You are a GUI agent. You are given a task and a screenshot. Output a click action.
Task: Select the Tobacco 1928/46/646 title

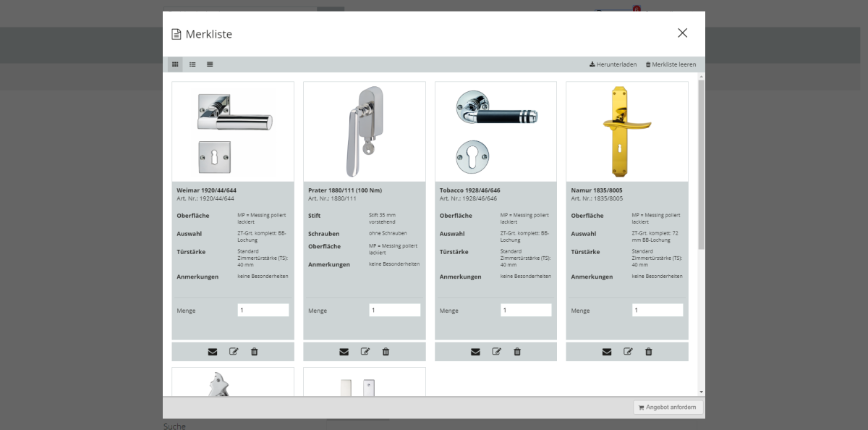(470, 190)
